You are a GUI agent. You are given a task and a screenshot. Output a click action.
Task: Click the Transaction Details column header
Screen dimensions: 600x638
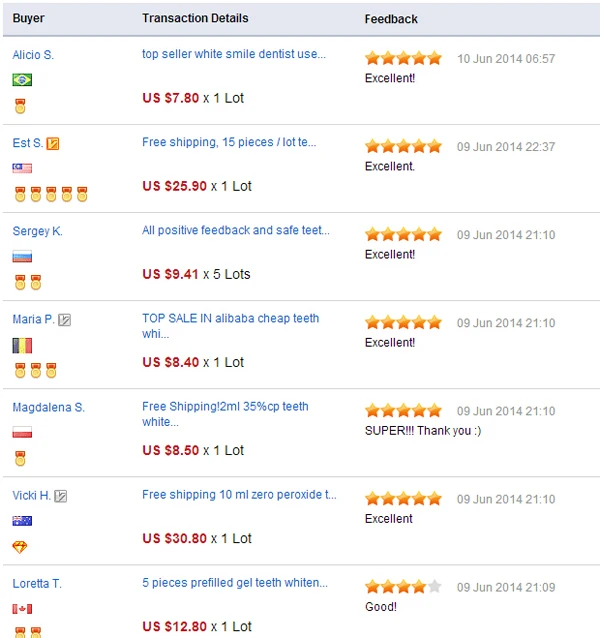(x=195, y=18)
